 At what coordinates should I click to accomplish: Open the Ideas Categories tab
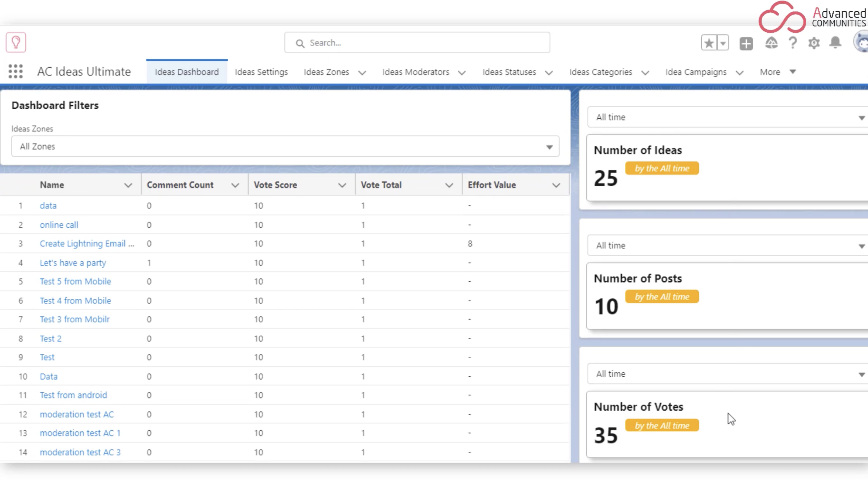pyautogui.click(x=600, y=72)
